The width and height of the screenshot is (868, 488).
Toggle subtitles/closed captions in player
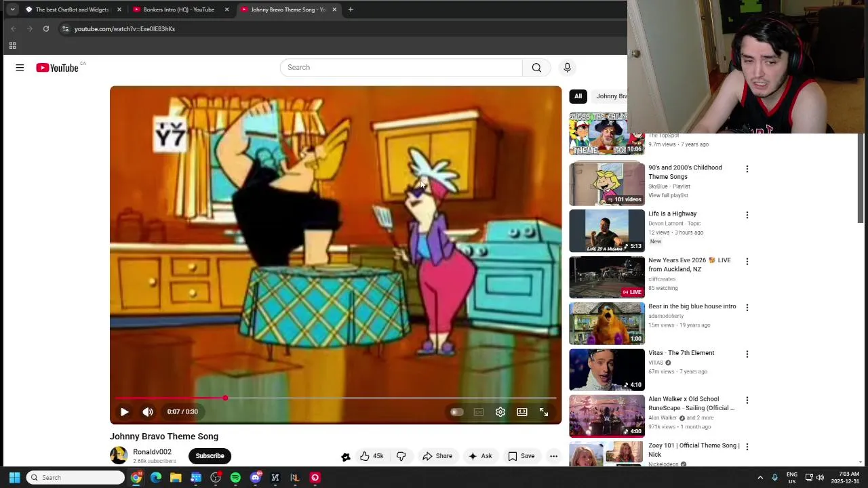tap(479, 412)
